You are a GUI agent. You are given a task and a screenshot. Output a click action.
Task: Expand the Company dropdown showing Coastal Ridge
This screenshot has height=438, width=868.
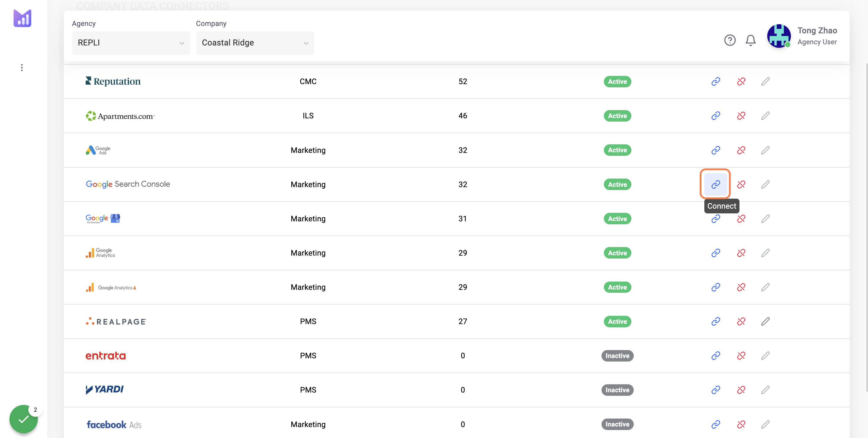tap(255, 43)
